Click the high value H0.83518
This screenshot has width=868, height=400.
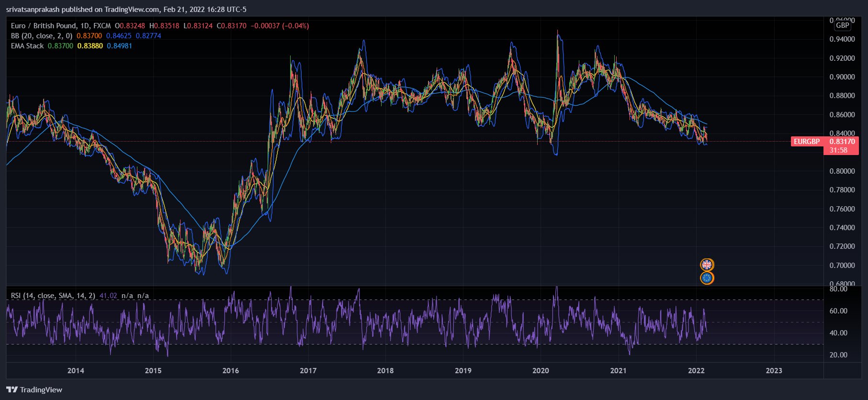click(x=164, y=26)
